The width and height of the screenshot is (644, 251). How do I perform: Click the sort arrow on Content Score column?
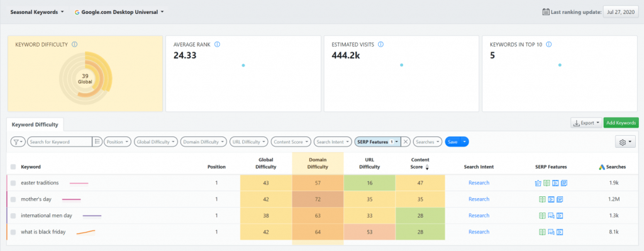(x=427, y=167)
